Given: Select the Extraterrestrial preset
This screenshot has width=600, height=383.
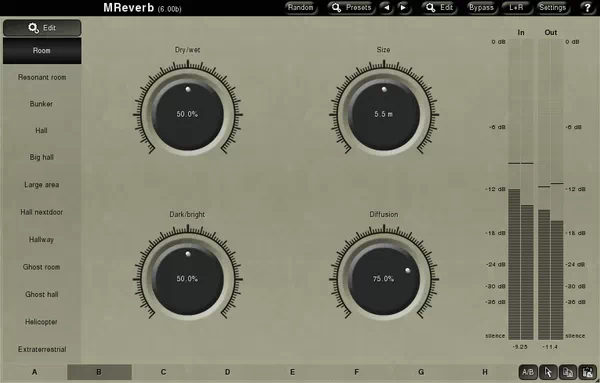Looking at the screenshot, I should coord(42,349).
